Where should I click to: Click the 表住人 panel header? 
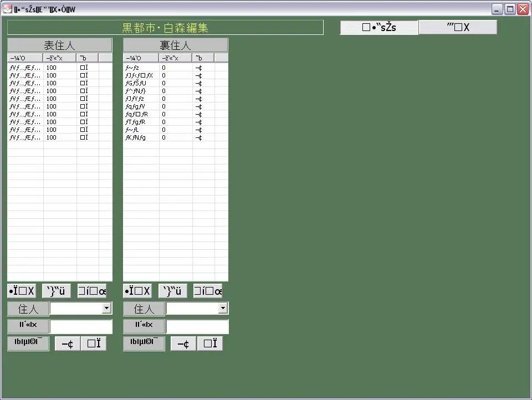[x=59, y=45]
